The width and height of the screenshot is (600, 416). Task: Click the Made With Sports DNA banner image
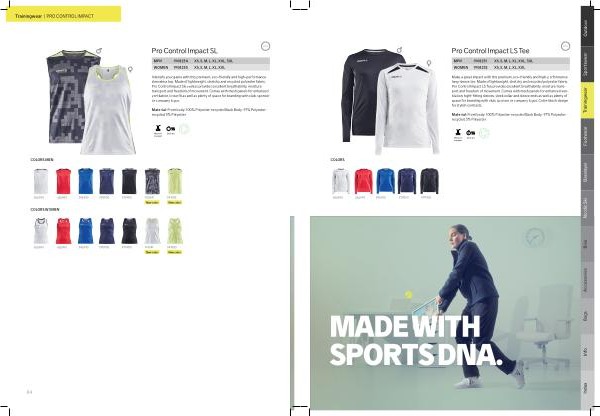tap(445, 313)
